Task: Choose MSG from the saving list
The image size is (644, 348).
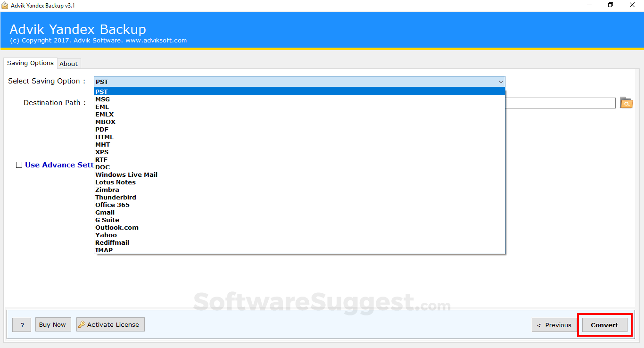Action: pos(299,99)
